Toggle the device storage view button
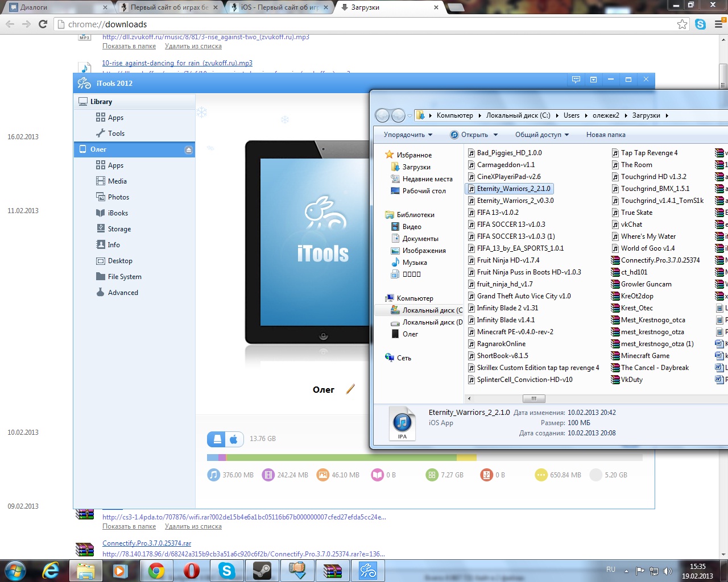The width and height of the screenshot is (728, 582). 217,439
